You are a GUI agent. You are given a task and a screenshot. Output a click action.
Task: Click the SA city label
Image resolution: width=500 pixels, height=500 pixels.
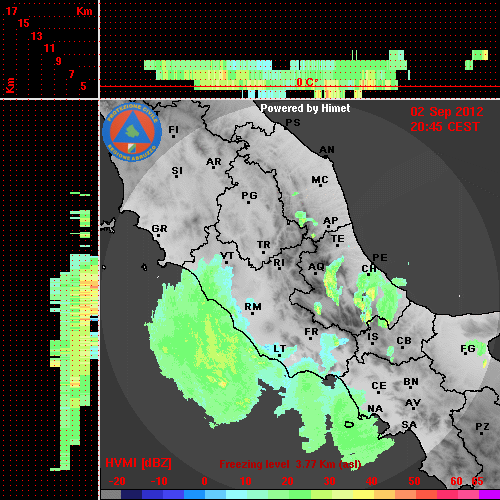[409, 425]
